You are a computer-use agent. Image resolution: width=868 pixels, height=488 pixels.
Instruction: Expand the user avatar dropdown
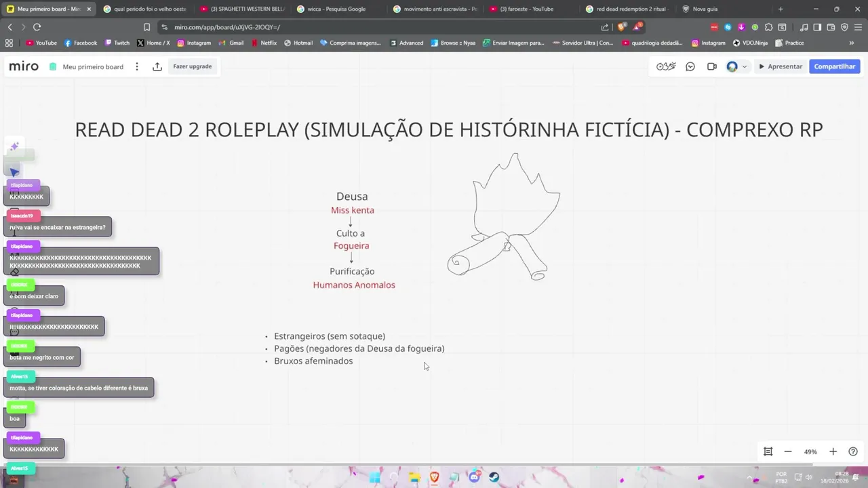point(744,66)
